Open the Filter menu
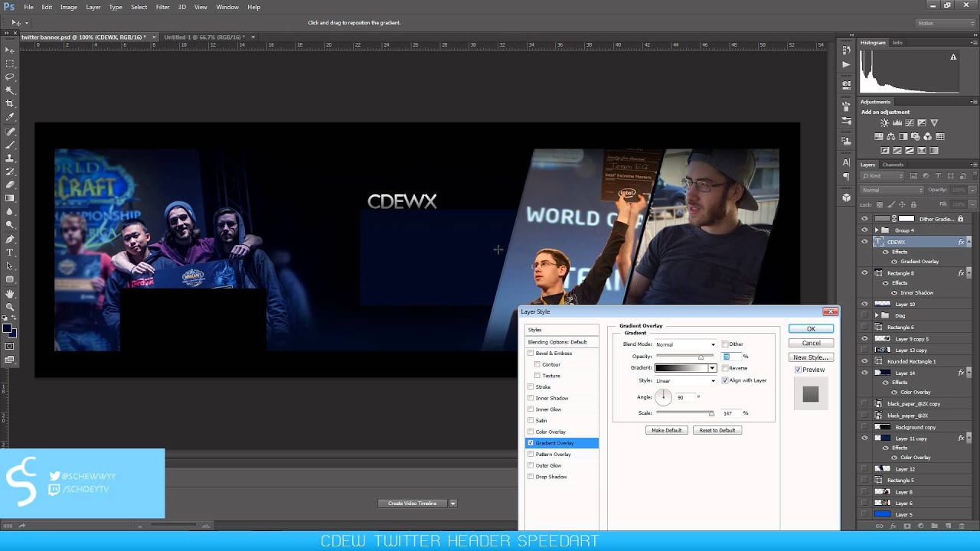 click(162, 7)
